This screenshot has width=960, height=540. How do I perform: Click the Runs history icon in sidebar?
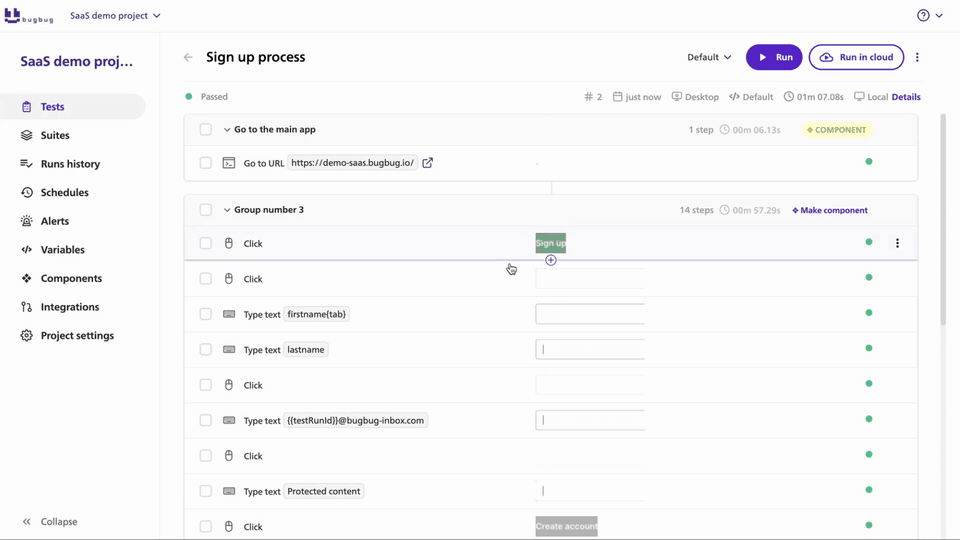click(x=26, y=163)
